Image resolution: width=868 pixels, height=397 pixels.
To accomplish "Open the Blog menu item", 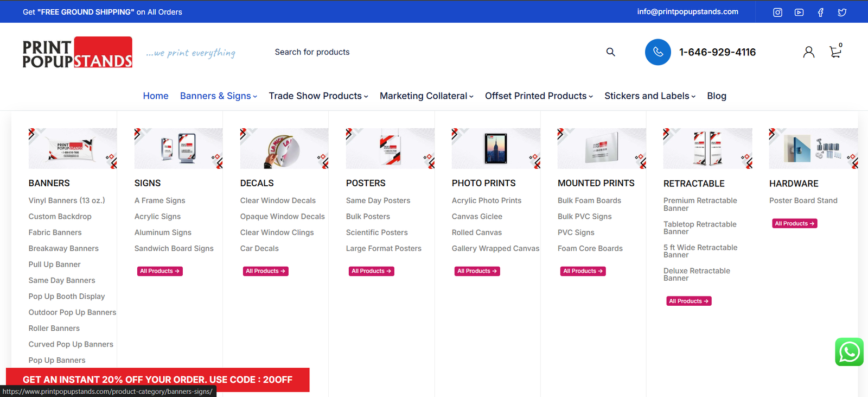I will click(717, 96).
